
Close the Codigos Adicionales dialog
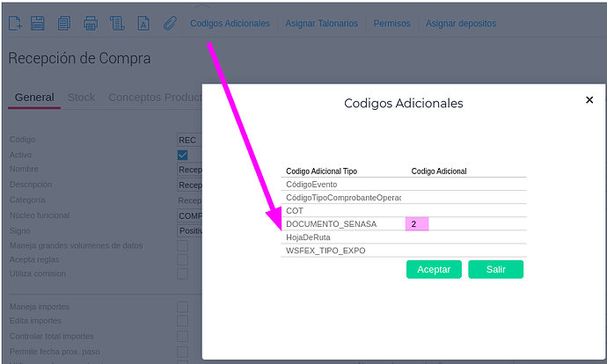(x=589, y=100)
